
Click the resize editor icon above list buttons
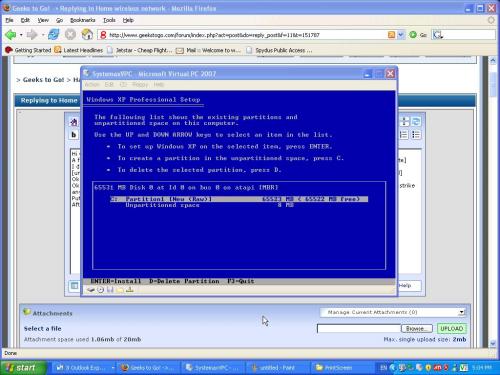pyautogui.click(x=404, y=122)
